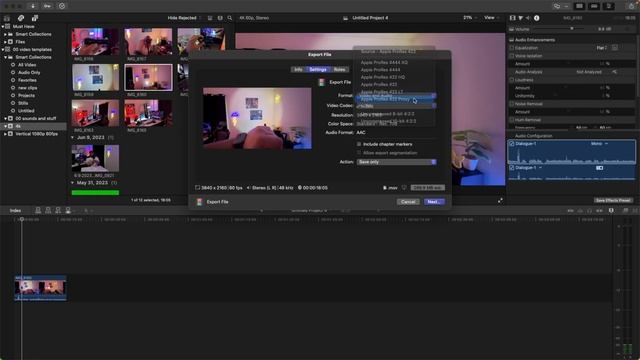Open the Photos and Audio sidebar icon
Viewport: 640px width, 360px height.
(21, 18)
